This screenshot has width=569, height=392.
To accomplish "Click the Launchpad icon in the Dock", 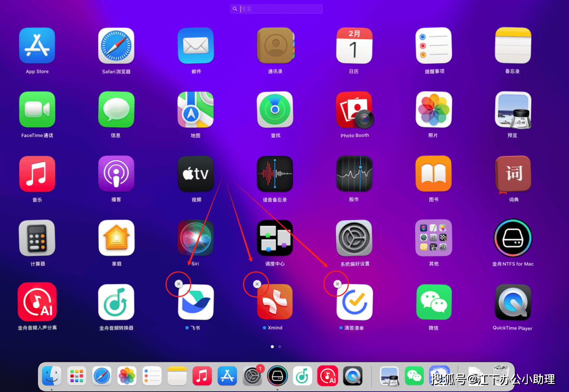I will [77, 375].
